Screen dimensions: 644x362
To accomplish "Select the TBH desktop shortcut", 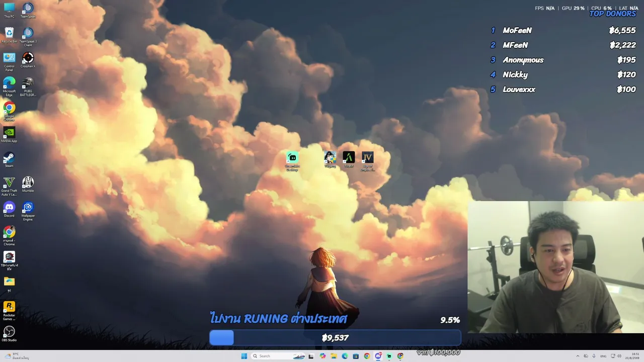I will point(9,260).
